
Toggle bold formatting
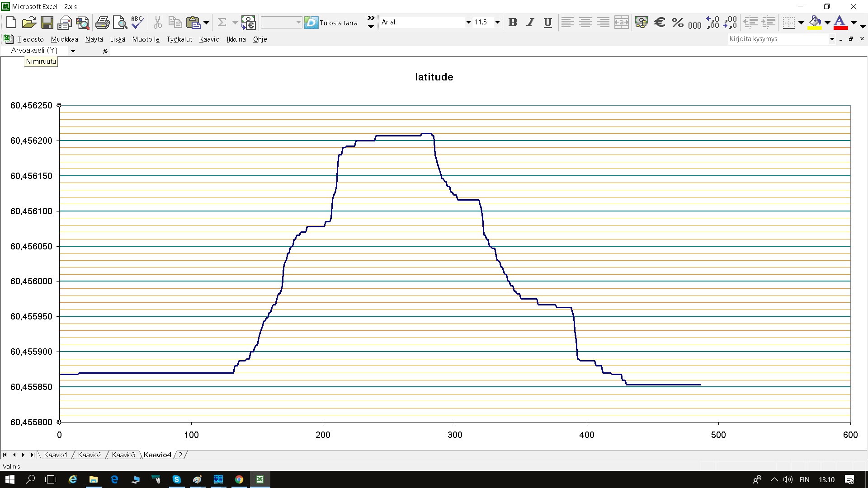[513, 22]
